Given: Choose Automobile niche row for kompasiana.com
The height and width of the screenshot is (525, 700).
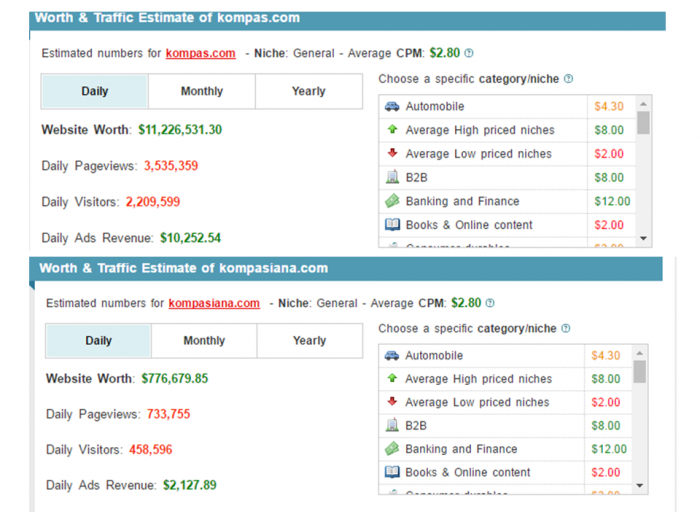Looking at the screenshot, I should pos(505,355).
